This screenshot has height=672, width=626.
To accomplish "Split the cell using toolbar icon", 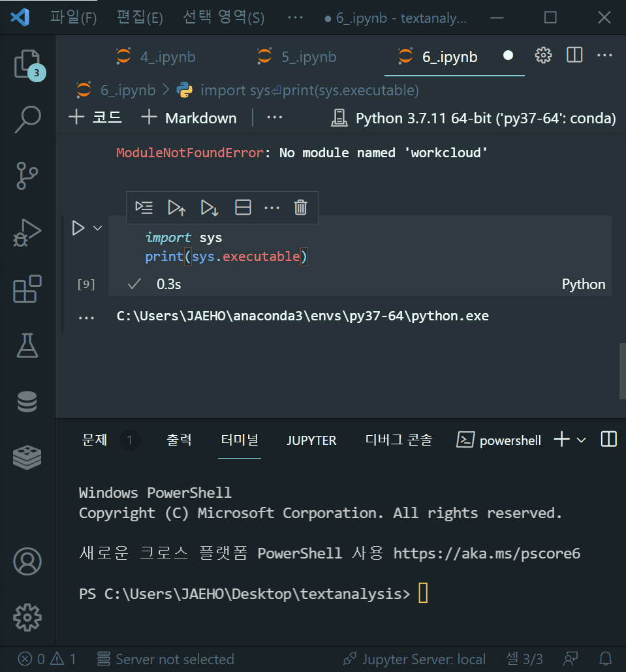I will [243, 207].
